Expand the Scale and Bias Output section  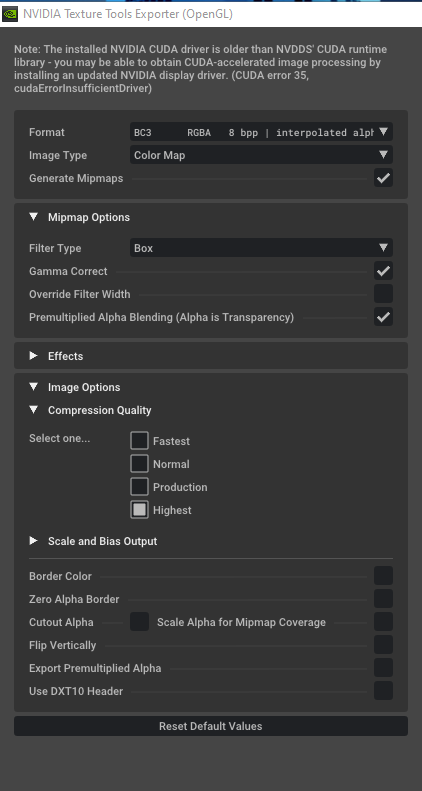[34, 541]
